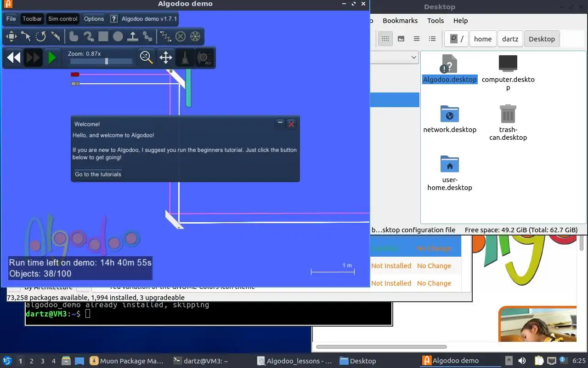
Task: Select the Rotate tool
Action: (40, 36)
